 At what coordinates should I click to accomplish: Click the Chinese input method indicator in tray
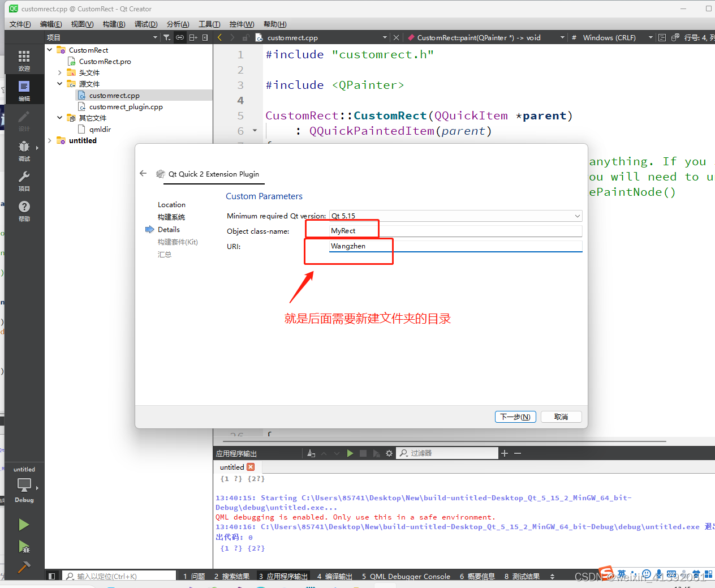pyautogui.click(x=623, y=573)
